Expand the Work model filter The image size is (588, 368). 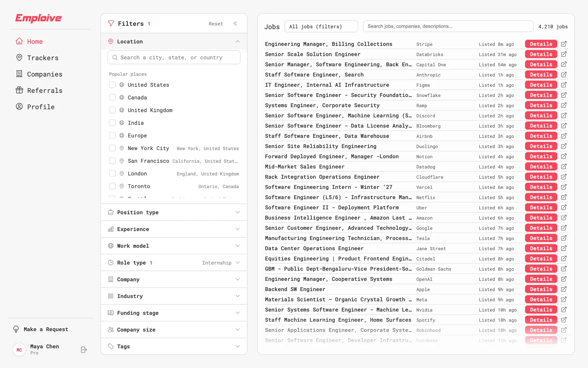pos(174,246)
